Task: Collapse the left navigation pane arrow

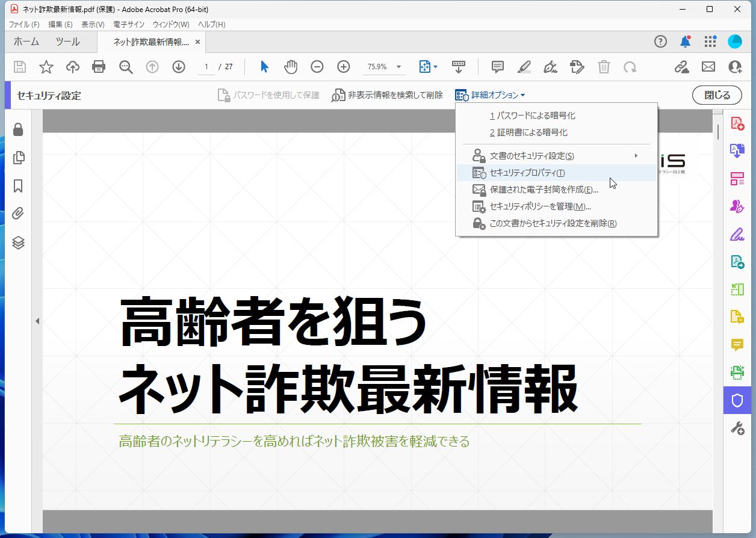Action: 37,321
